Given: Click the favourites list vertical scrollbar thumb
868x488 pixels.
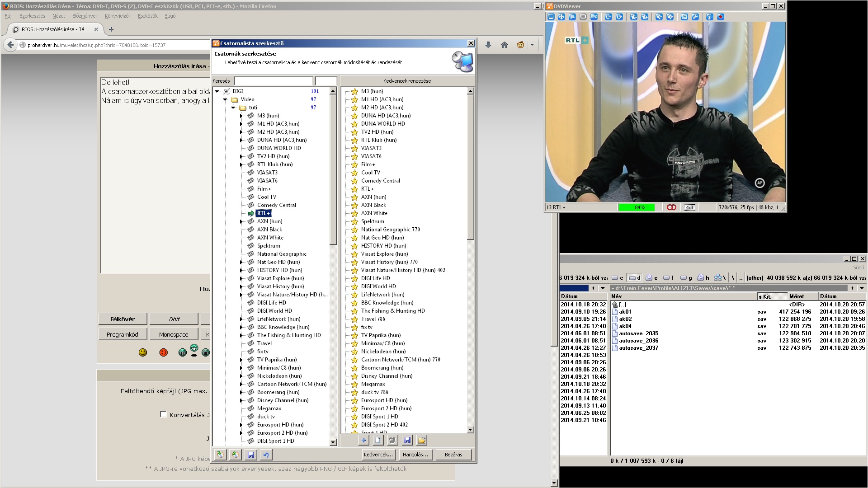Looking at the screenshot, I should (470, 167).
